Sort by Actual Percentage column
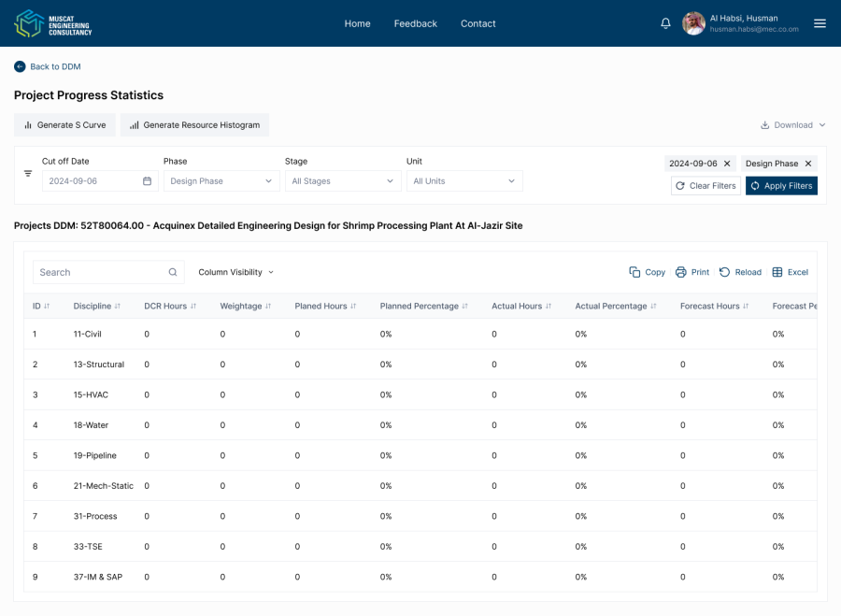Image resolution: width=841 pixels, height=616 pixels. point(653,306)
